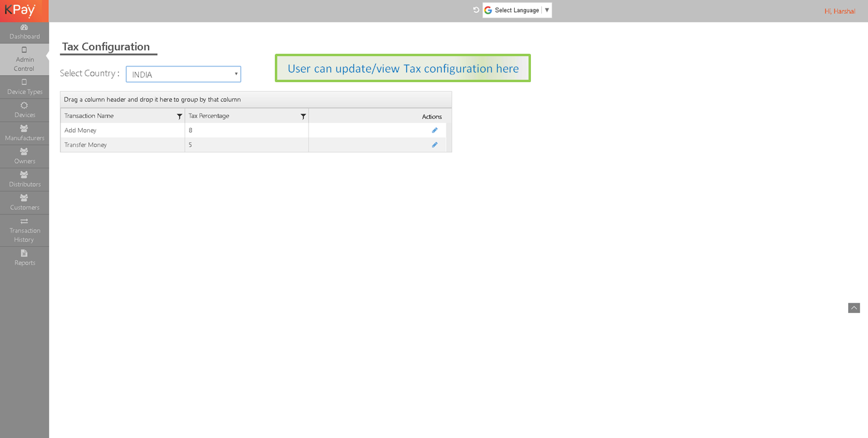Open Transaction History menu item
This screenshot has width=868, height=438.
pyautogui.click(x=24, y=230)
